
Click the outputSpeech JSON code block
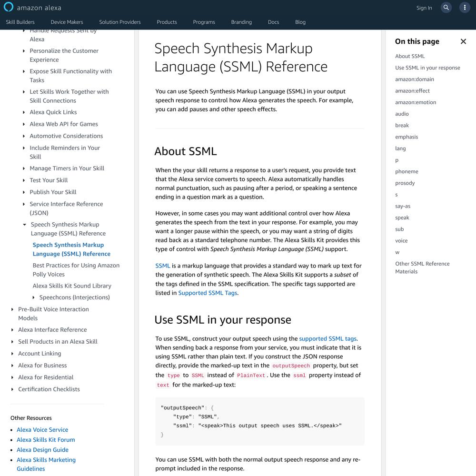point(259,421)
